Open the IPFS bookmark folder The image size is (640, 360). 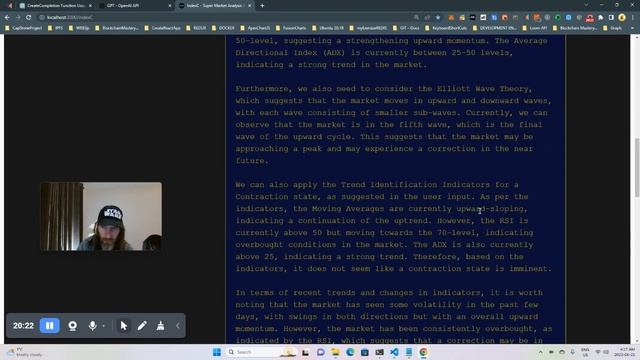56,28
